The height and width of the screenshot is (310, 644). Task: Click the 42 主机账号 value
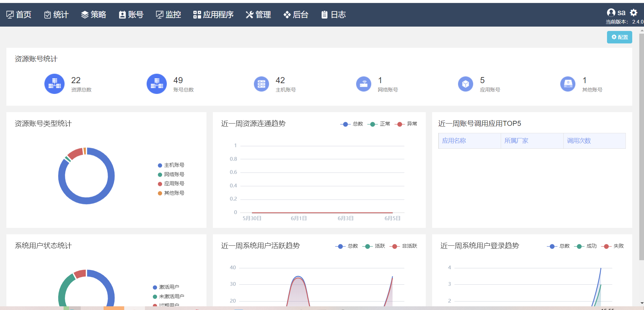tap(280, 80)
